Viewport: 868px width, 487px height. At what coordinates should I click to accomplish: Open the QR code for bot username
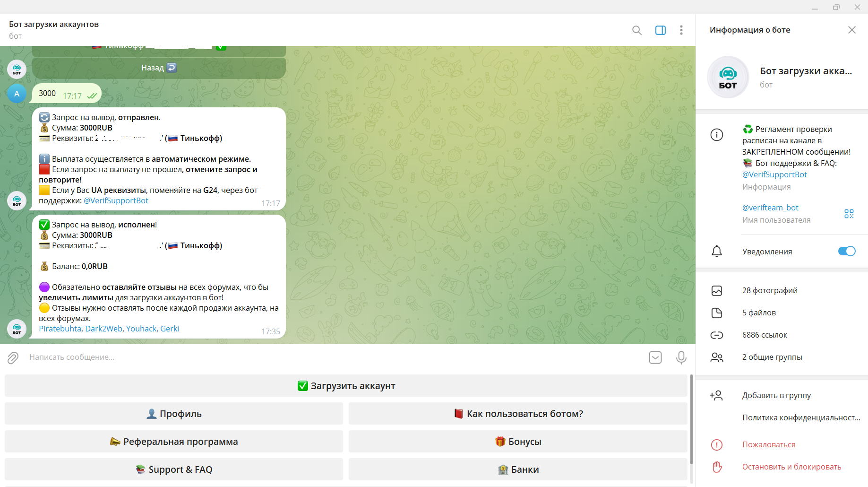(849, 214)
